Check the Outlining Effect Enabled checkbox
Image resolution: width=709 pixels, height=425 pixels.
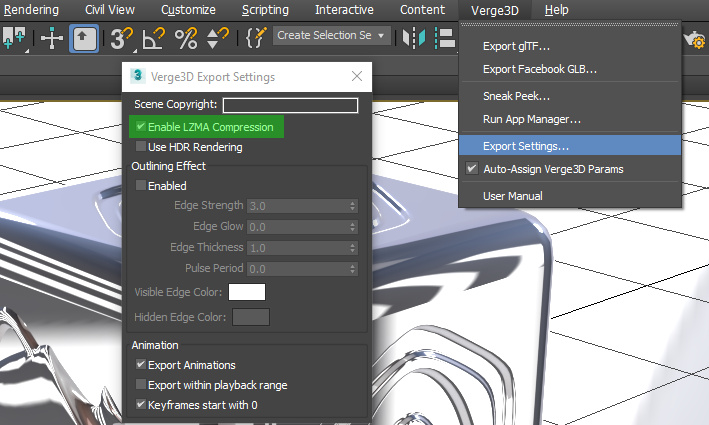[141, 185]
